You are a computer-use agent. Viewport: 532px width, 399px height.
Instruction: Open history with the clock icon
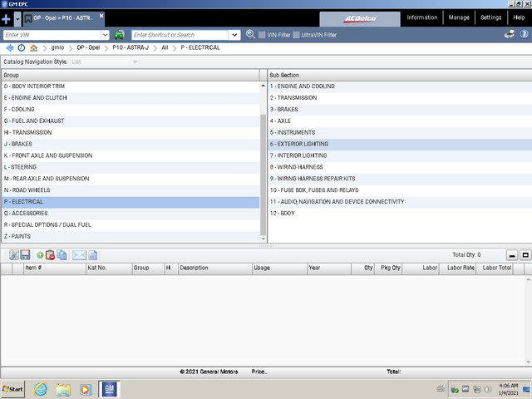[x=22, y=48]
